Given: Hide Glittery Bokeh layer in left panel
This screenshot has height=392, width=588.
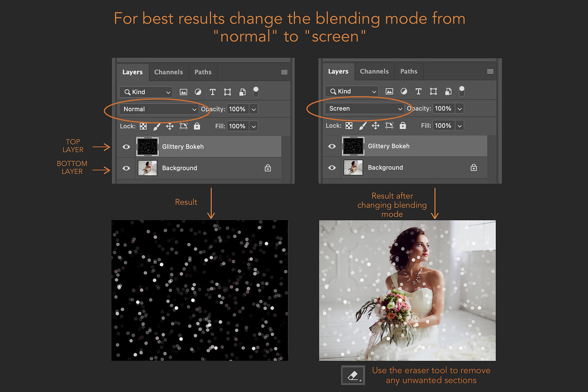Looking at the screenshot, I should 126,147.
